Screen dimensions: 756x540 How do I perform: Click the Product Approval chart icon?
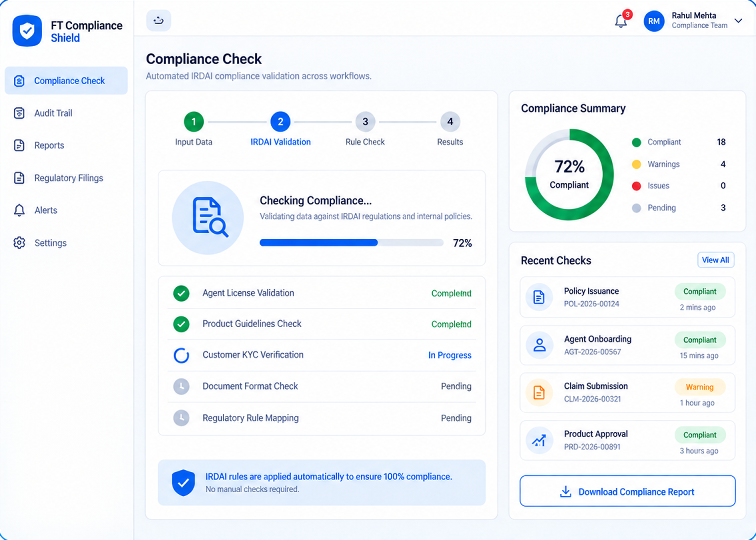point(539,440)
